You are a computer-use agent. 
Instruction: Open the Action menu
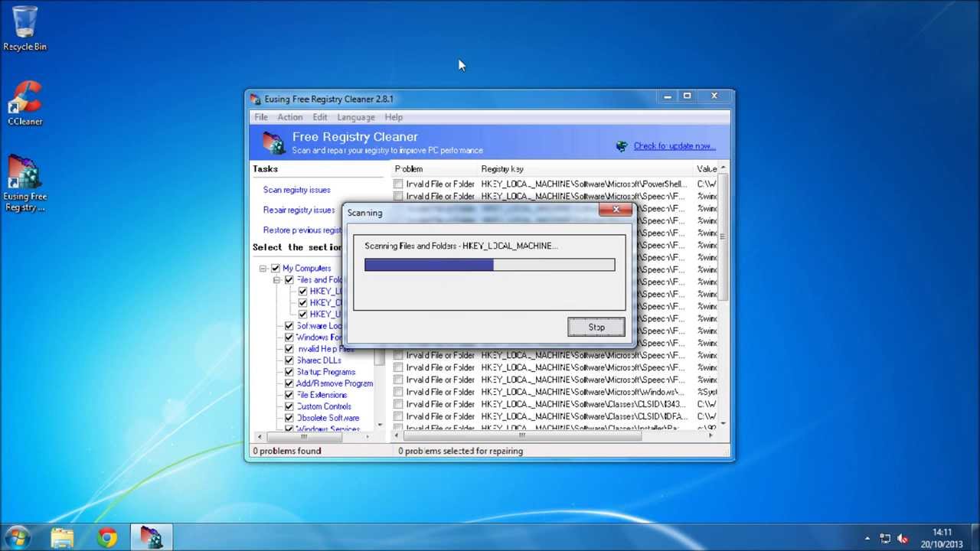pos(289,117)
